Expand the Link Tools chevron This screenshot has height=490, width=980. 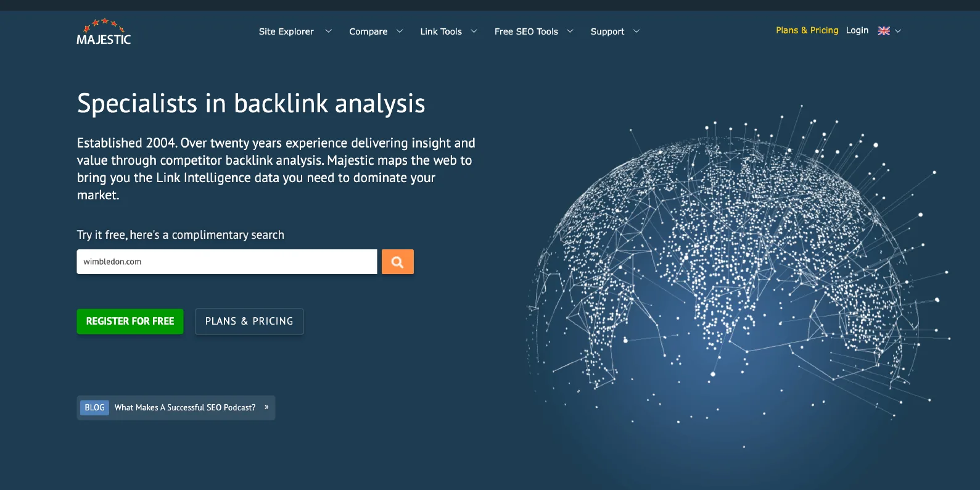[474, 31]
